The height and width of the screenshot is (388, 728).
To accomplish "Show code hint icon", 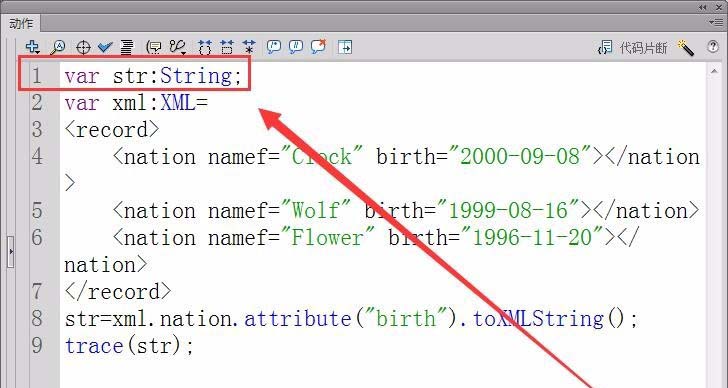I will tap(154, 47).
